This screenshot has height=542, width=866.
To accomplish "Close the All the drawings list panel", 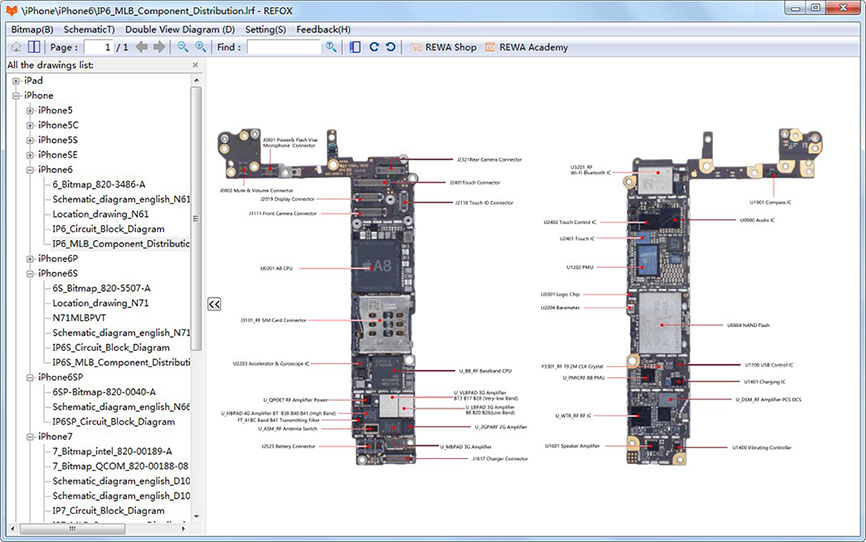I will [195, 65].
